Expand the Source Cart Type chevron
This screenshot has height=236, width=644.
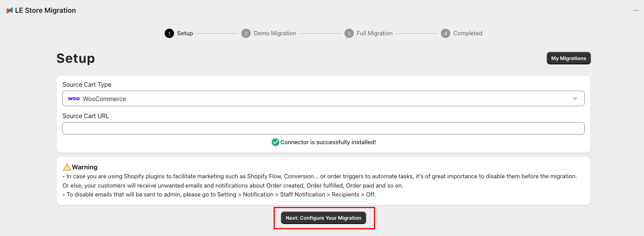tap(575, 98)
